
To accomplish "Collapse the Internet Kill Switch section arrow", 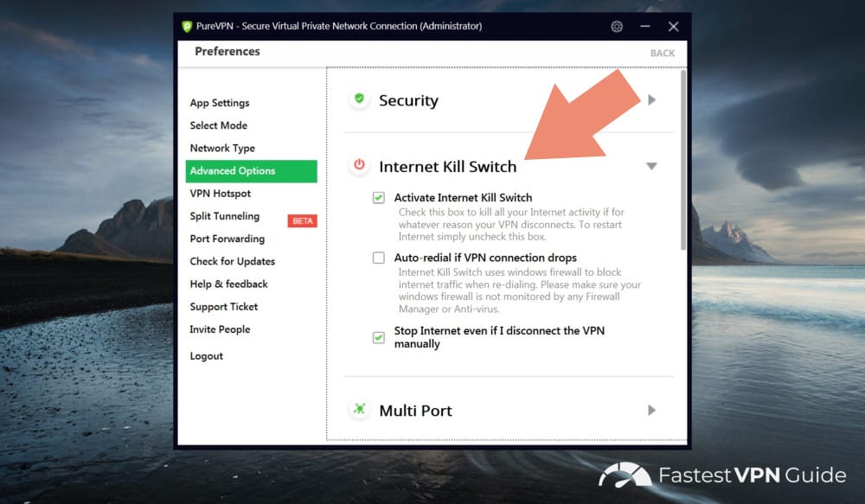I will pos(651,166).
